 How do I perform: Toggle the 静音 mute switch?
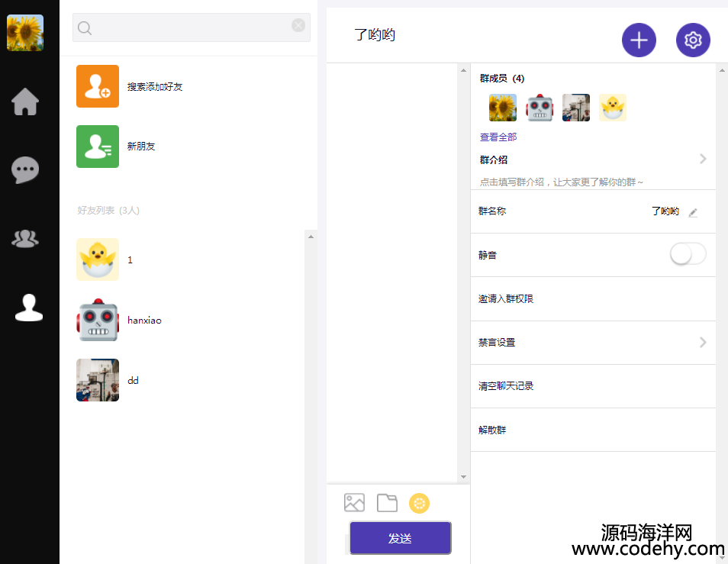688,254
